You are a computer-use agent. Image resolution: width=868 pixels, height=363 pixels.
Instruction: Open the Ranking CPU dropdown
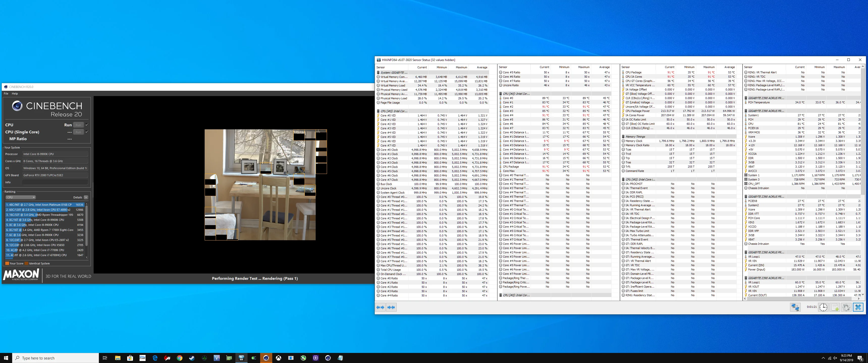(x=20, y=197)
